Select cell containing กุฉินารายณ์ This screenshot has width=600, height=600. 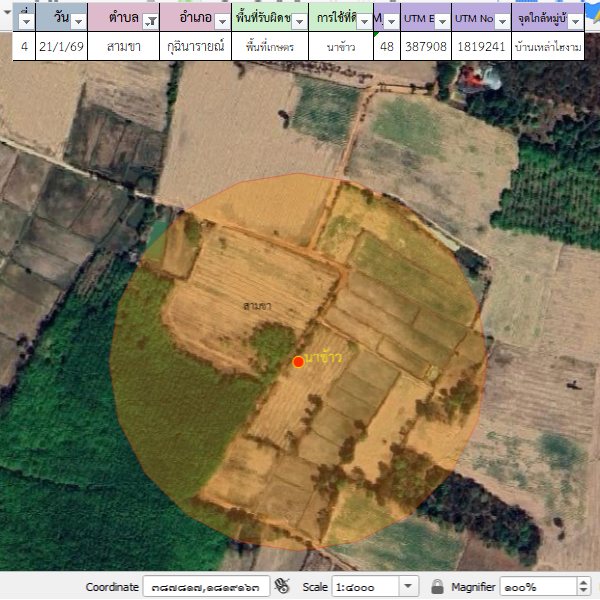tap(197, 46)
